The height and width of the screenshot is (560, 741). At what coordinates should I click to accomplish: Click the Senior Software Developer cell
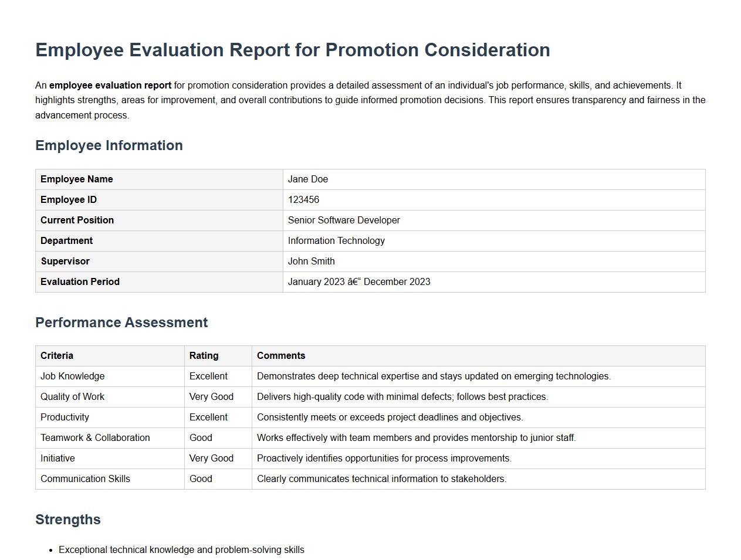point(344,220)
